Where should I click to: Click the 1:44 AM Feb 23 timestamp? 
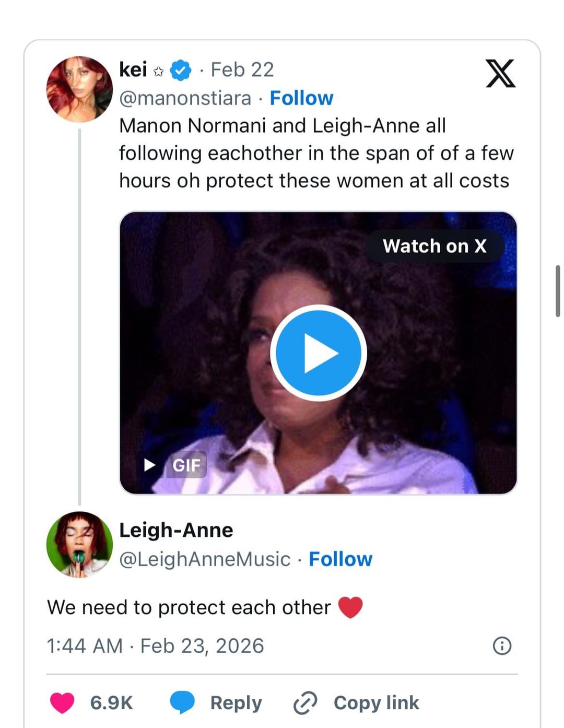155,646
